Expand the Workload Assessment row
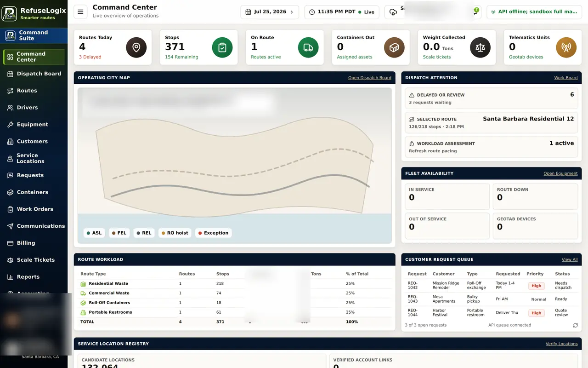This screenshot has width=588, height=368. click(x=492, y=147)
